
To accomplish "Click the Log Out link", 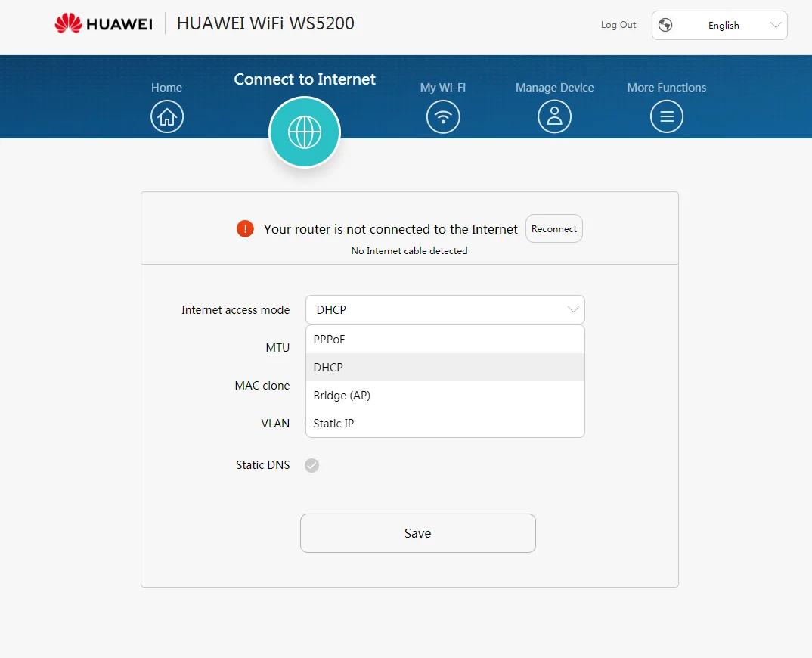I will 618,25.
